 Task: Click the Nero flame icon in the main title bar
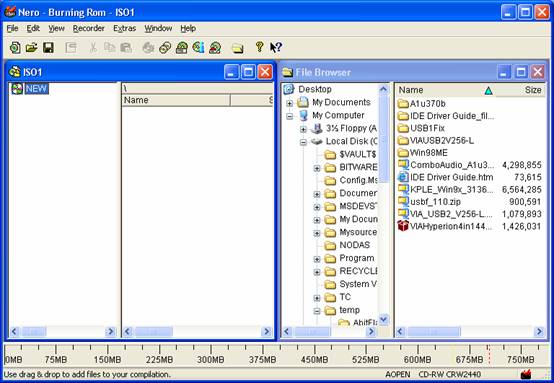(x=10, y=12)
